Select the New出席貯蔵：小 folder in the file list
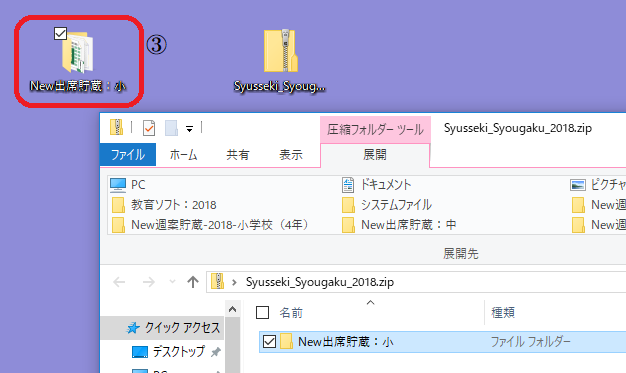The height and width of the screenshot is (373, 626). pos(345,342)
